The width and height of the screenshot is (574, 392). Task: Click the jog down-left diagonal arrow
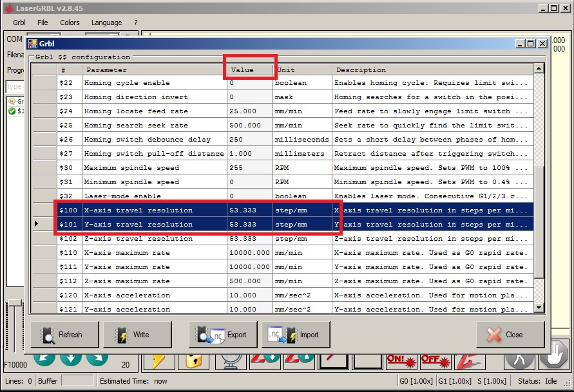pos(44,359)
